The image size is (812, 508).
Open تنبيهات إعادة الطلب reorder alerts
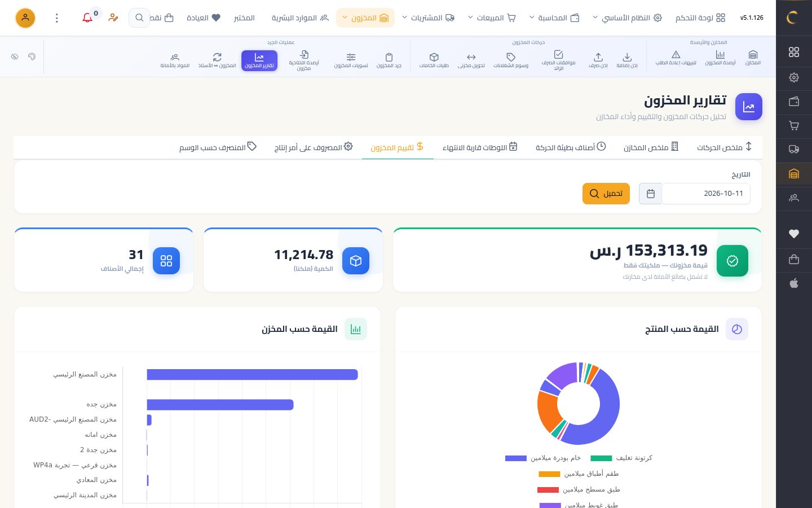tap(676, 58)
